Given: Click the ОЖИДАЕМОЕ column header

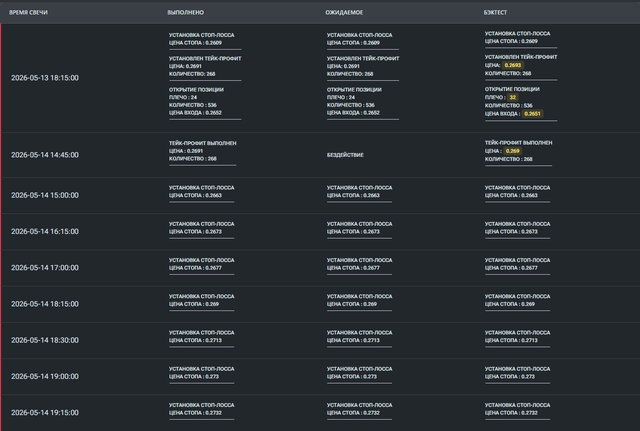Looking at the screenshot, I should pyautogui.click(x=344, y=12).
